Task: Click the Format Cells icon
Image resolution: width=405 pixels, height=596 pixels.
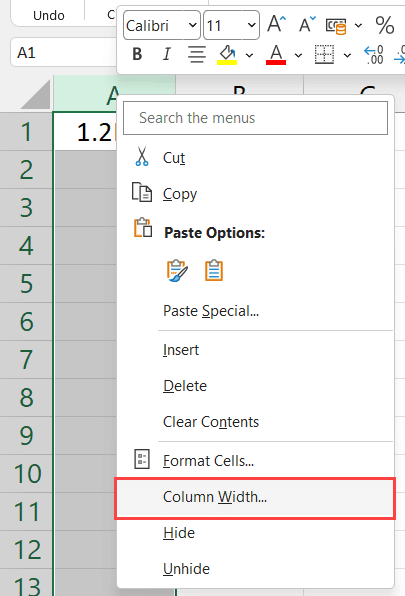Action: click(x=142, y=459)
